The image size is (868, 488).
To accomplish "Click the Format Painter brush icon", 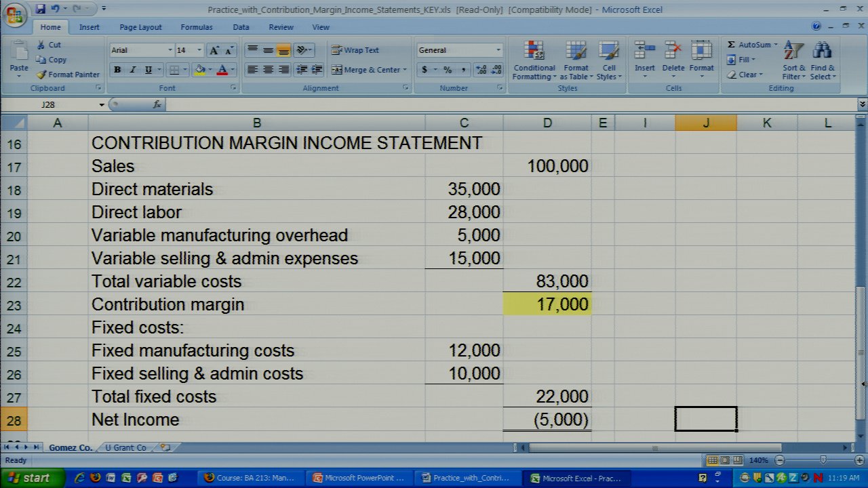I will coord(41,75).
